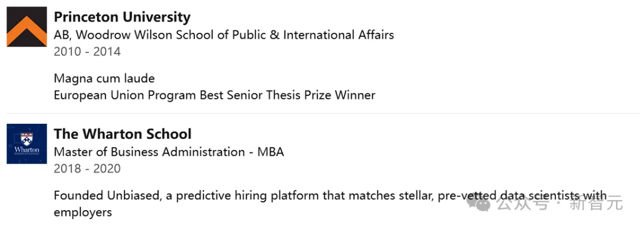Click the 2018 - 2020 date range
Image resolution: width=644 pixels, height=228 pixels.
tap(88, 168)
